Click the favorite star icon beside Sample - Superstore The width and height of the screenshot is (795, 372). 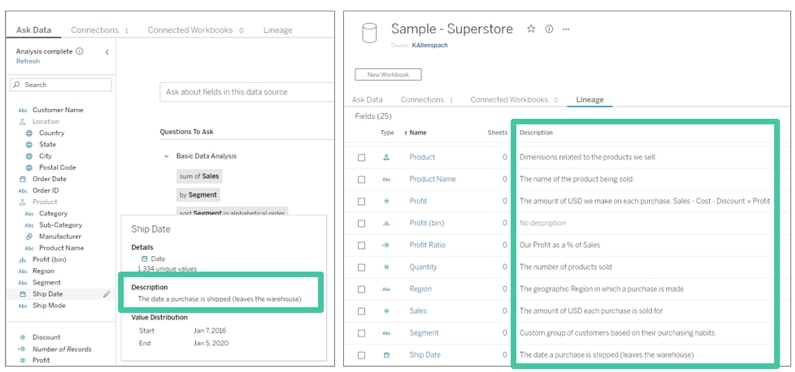coord(531,29)
